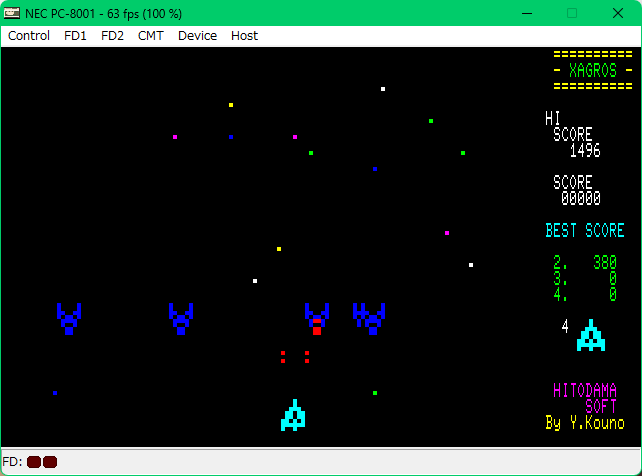Click the cyan lives ship icon beside 4

[591, 335]
